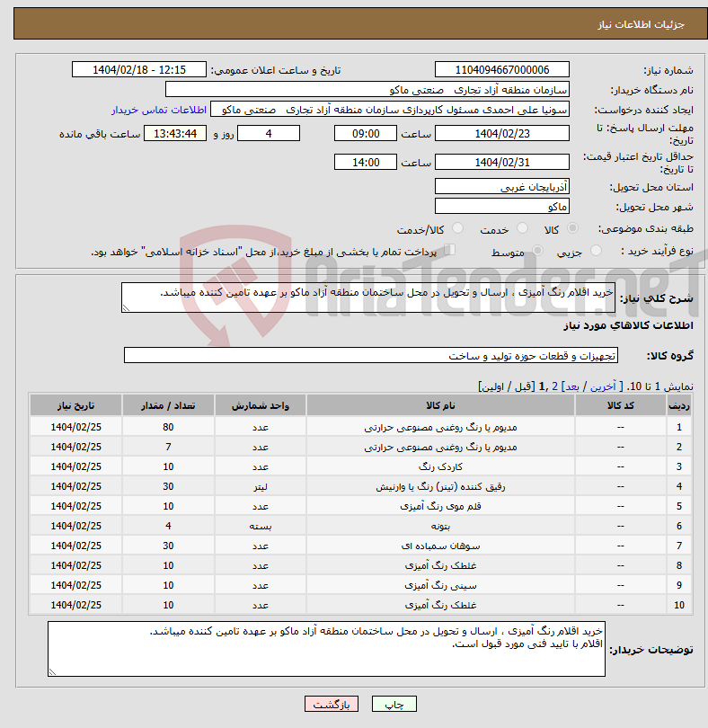Screen dimensions: 708x728
Task: Select the خدمت radio button
Action: (522, 228)
